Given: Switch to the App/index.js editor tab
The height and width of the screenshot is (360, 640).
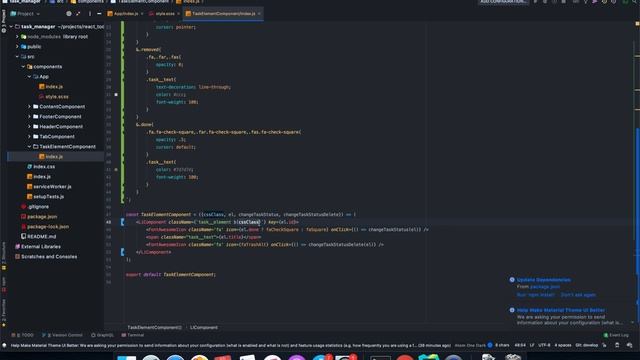Looking at the screenshot, I should point(123,13).
